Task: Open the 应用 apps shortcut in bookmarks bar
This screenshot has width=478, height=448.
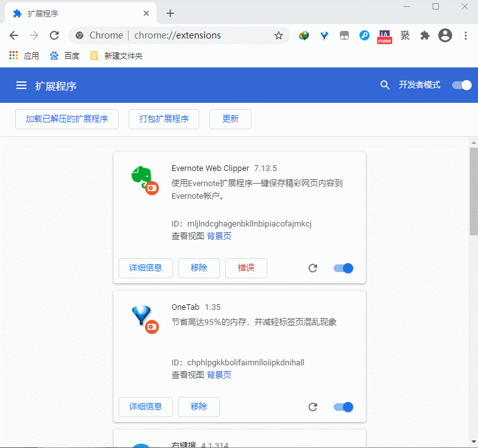Action: pyautogui.click(x=24, y=56)
